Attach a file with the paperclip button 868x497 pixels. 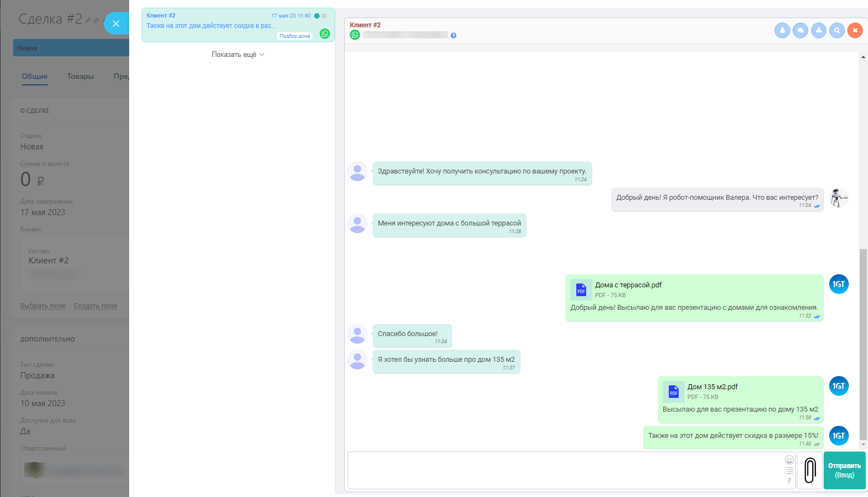click(x=810, y=470)
